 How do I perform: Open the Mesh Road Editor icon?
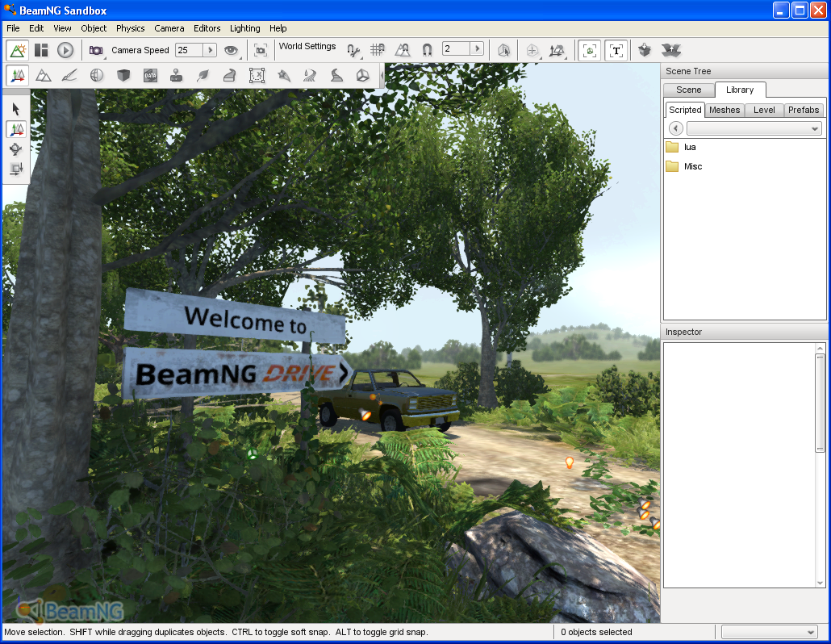tap(229, 76)
